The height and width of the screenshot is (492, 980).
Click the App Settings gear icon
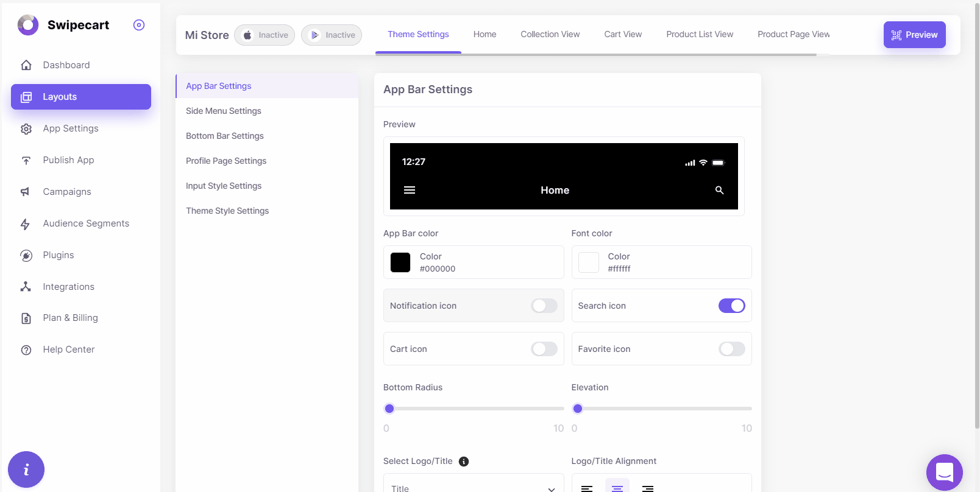(x=26, y=129)
